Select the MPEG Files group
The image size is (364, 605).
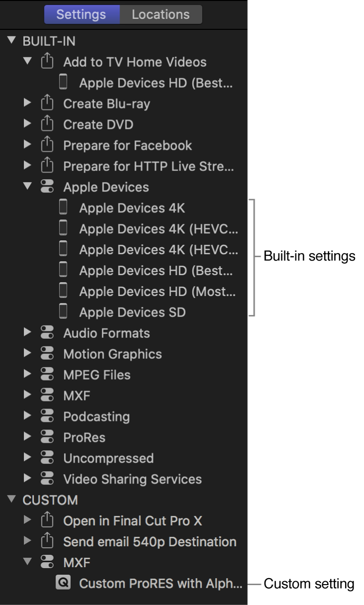(96, 375)
